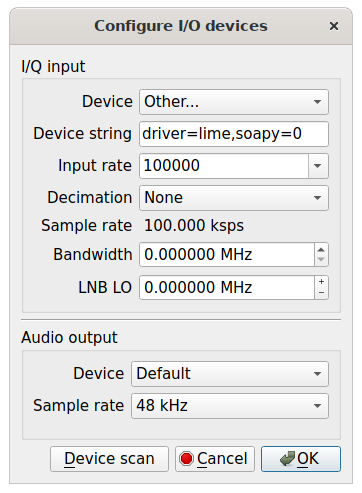Viewport: 362px width, 493px height.
Task: Click the 100.000 ksps sample rate text
Action: point(194,226)
